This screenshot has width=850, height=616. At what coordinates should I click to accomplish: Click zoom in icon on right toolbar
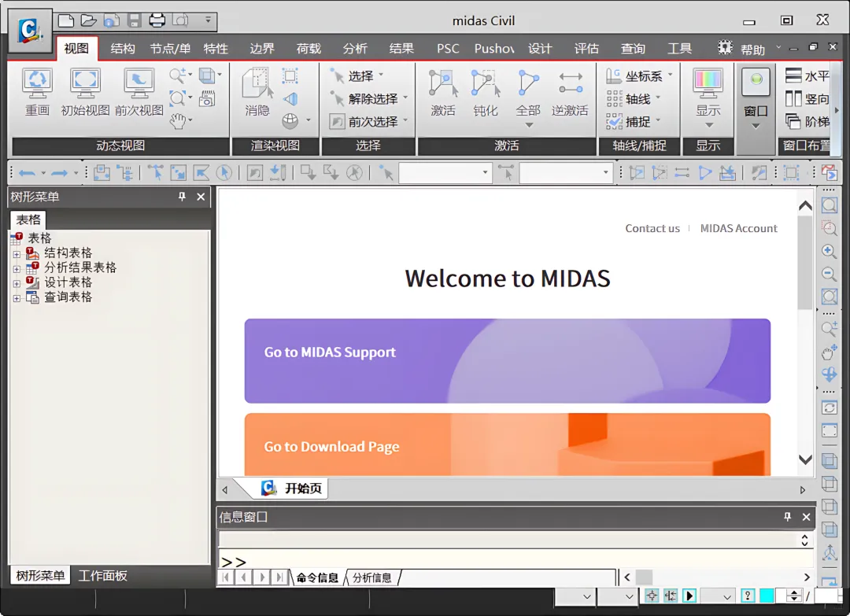(828, 251)
